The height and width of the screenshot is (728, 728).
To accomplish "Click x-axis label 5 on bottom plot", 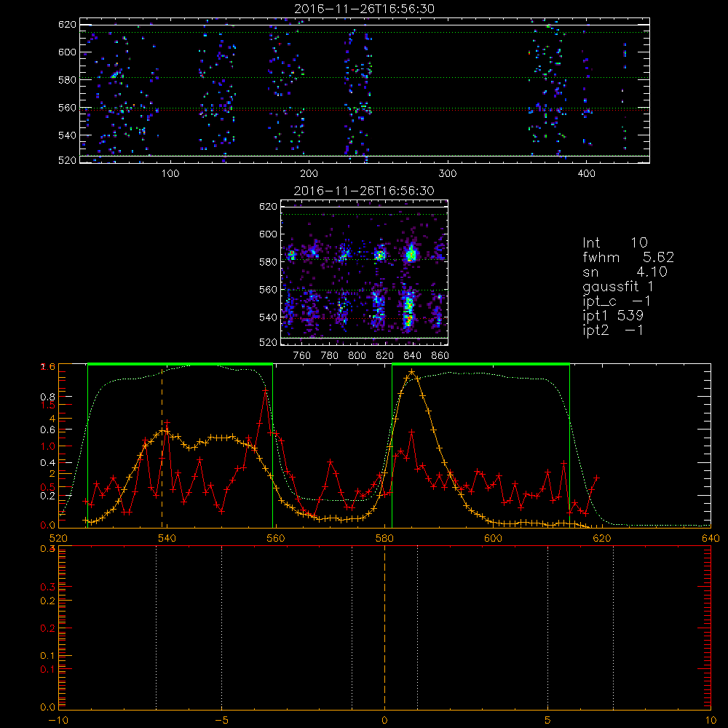I will [x=548, y=721].
